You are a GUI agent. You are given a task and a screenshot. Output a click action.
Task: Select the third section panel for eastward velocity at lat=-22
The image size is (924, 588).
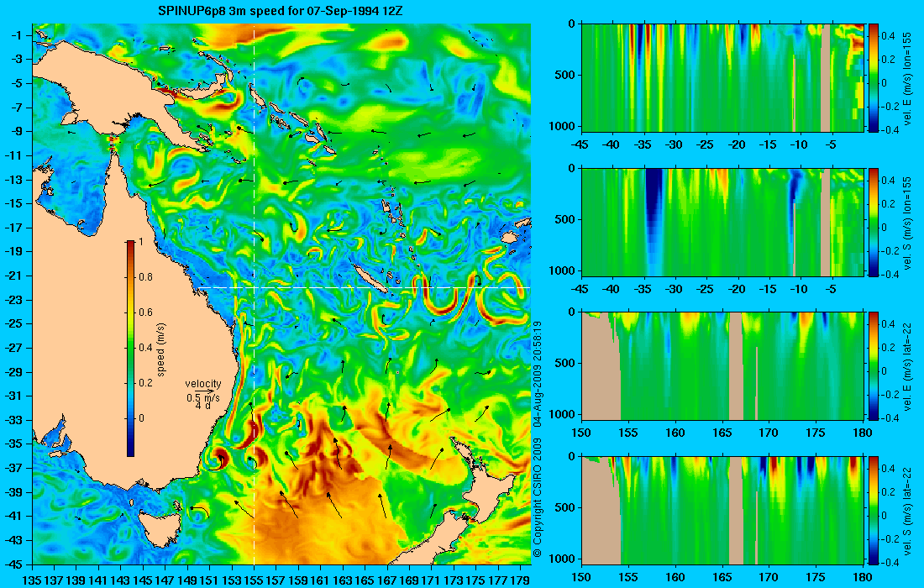point(722,366)
